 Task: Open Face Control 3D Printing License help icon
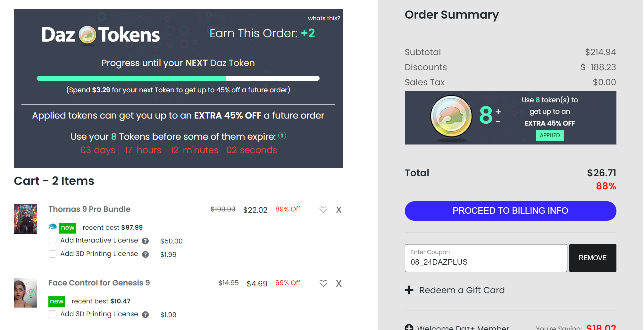tap(146, 315)
